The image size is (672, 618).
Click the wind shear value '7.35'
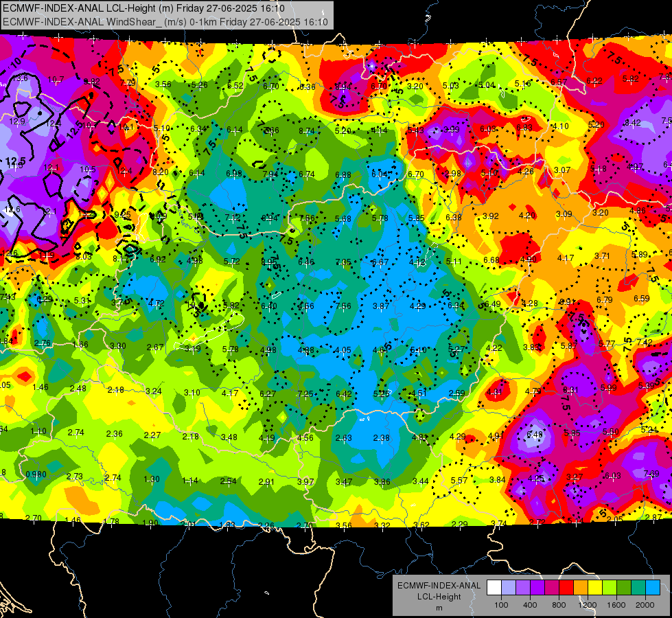[343, 262]
